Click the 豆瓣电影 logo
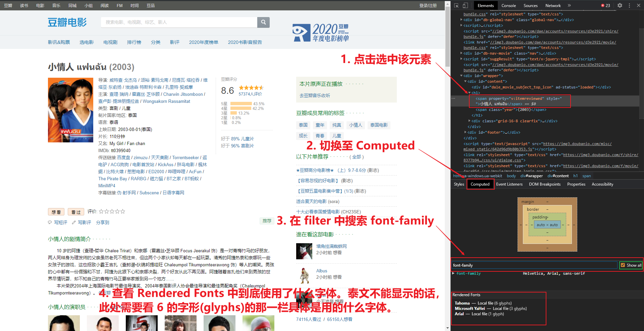The image size is (644, 331). click(67, 22)
